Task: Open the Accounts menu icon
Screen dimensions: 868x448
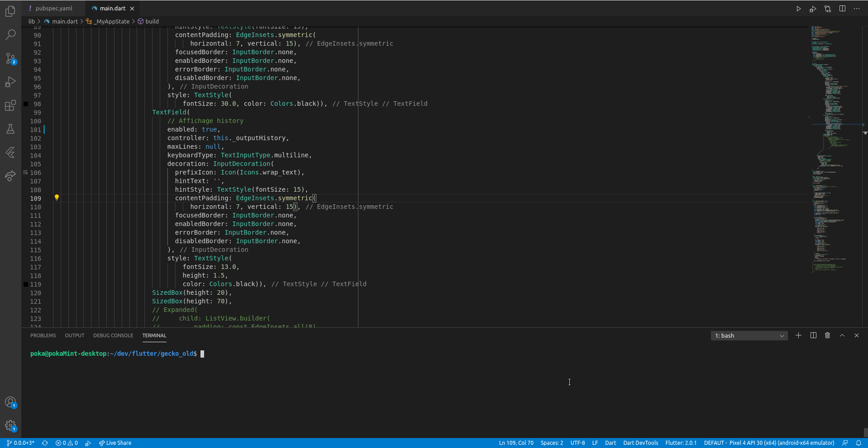Action: (x=10, y=402)
